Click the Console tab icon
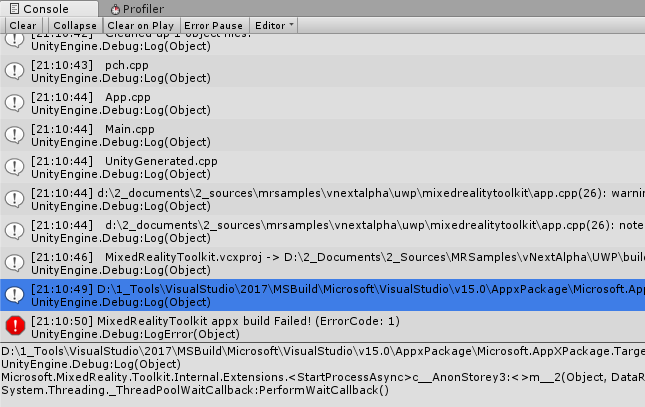 (x=14, y=9)
